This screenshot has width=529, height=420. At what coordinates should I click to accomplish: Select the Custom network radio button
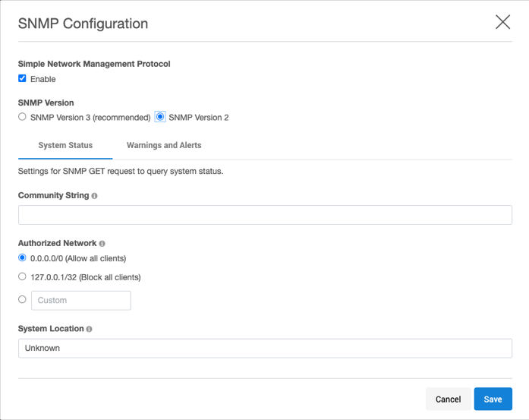[x=22, y=299]
